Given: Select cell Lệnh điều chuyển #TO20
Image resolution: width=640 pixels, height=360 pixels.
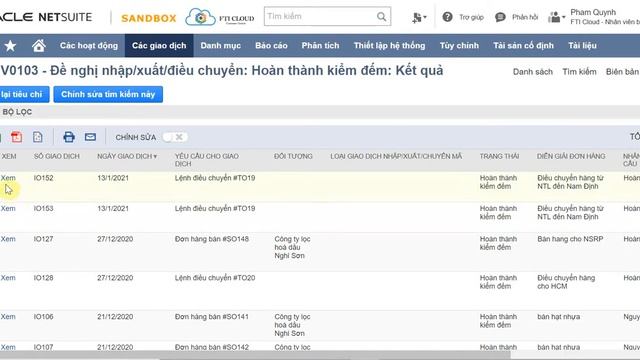Looking at the screenshot, I should pos(215,278).
